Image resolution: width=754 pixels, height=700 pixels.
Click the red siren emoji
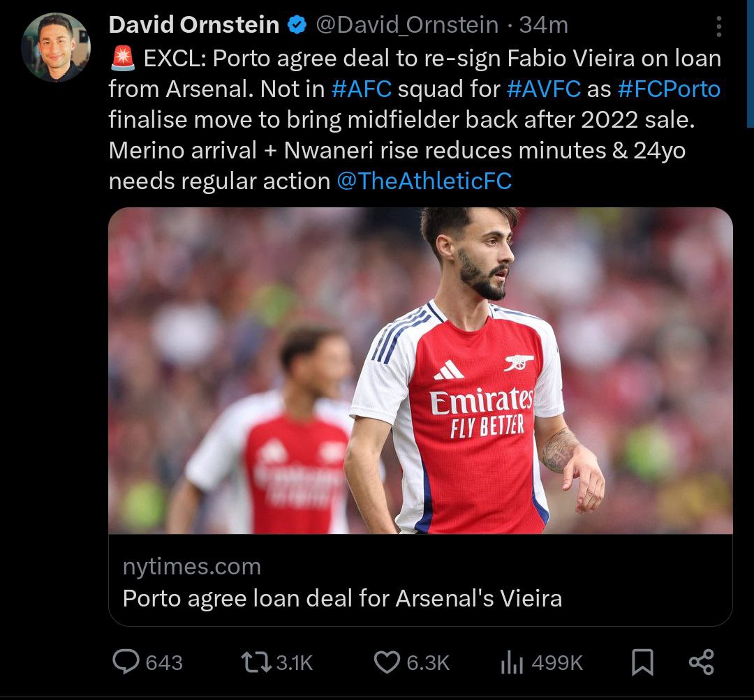(x=123, y=59)
